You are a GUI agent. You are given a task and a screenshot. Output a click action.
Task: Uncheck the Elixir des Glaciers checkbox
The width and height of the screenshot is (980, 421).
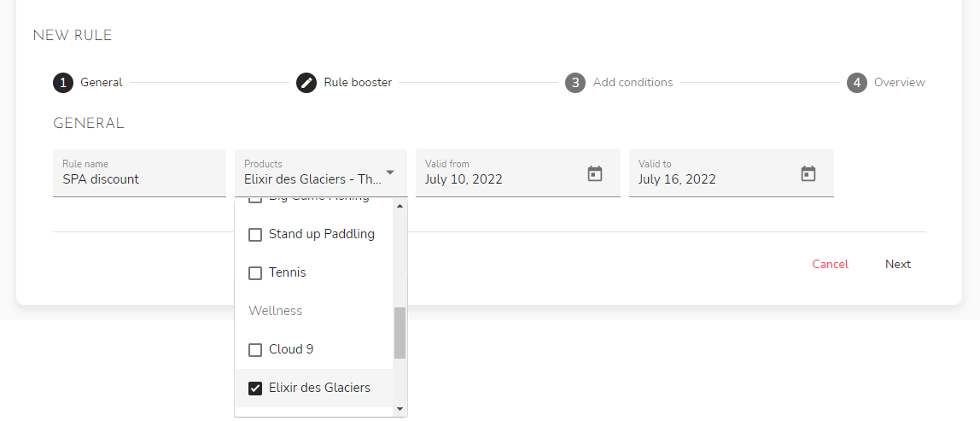pyautogui.click(x=255, y=389)
